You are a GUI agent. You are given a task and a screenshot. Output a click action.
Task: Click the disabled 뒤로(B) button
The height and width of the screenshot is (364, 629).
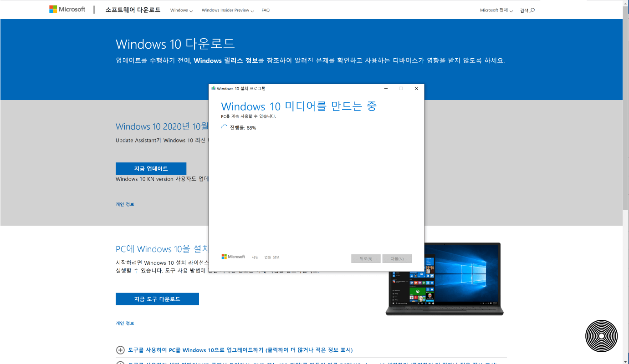[x=366, y=258]
